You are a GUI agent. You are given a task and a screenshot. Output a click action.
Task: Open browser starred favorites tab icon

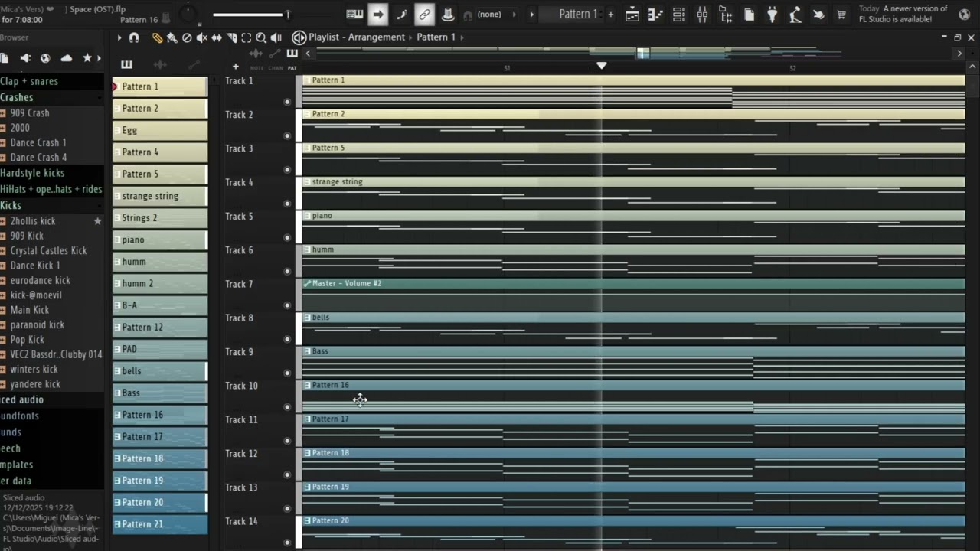87,58
